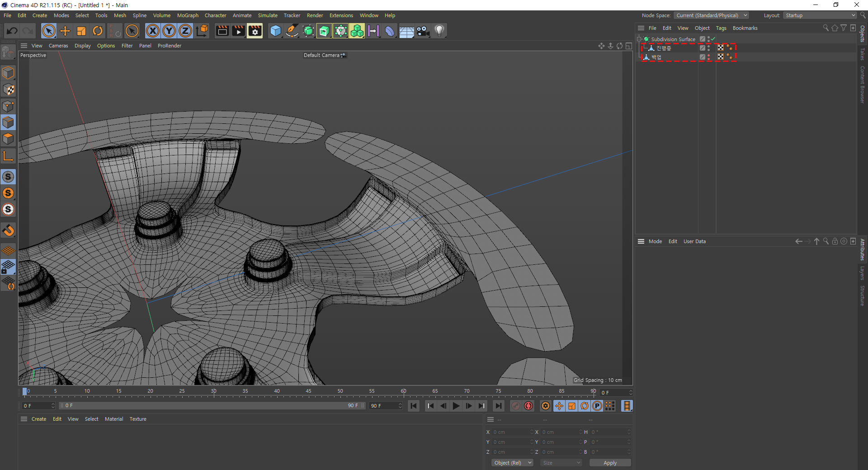Open Edit Render Settings

click(255, 31)
